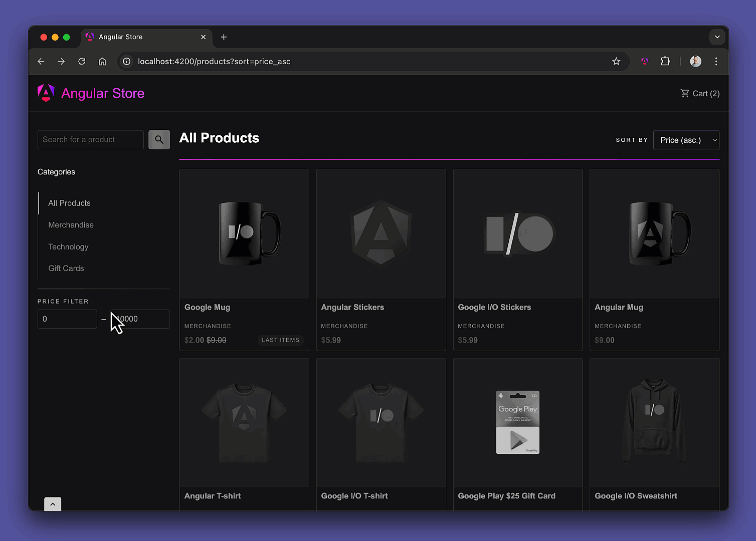
Task: Reload the page with the refresh icon
Action: pyautogui.click(x=82, y=61)
